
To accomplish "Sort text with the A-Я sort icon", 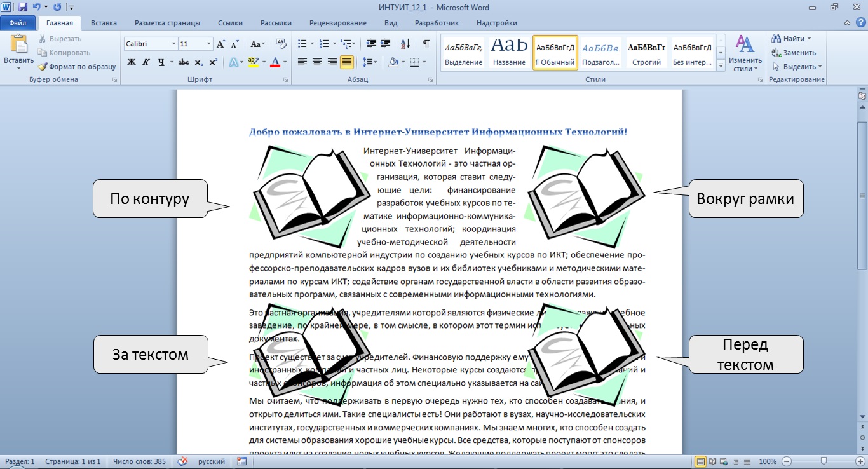I will tap(405, 44).
